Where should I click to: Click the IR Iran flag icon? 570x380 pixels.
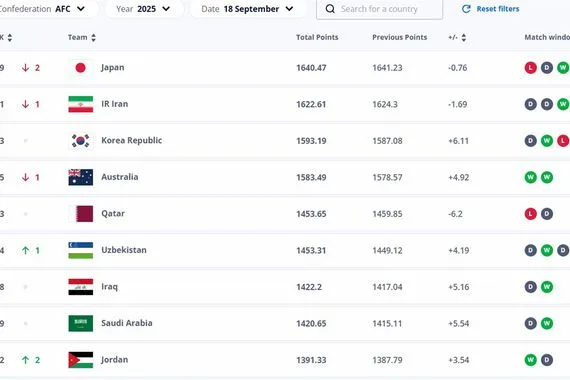click(x=81, y=104)
